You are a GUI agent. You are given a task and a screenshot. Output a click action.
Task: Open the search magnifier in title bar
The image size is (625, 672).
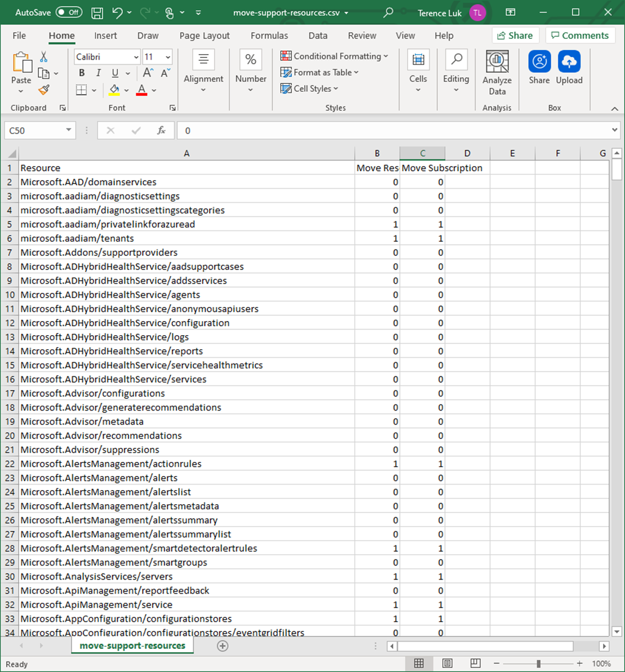[x=388, y=12]
